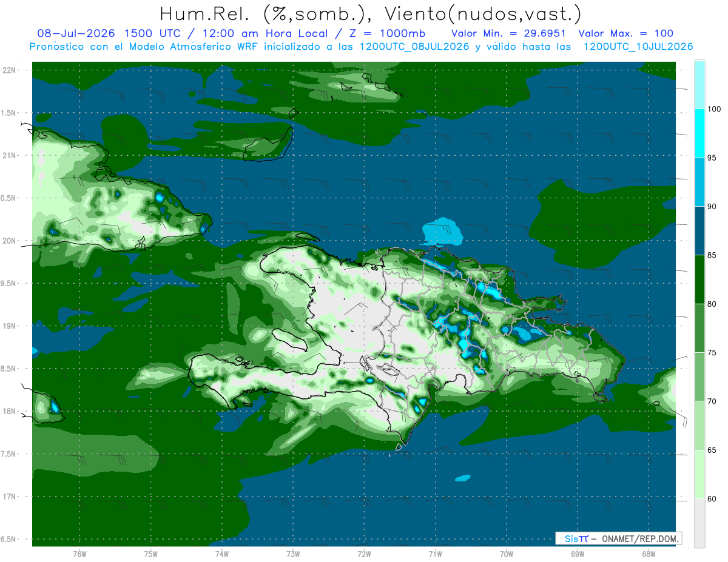Click the '72W' longitude label

click(x=364, y=554)
